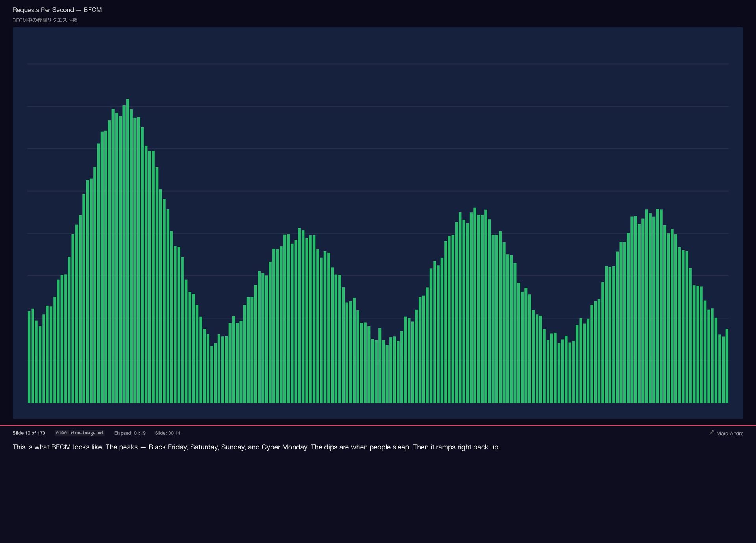Click the lowest bar in the first dip
The height and width of the screenshot is (543, 756).
(x=212, y=374)
